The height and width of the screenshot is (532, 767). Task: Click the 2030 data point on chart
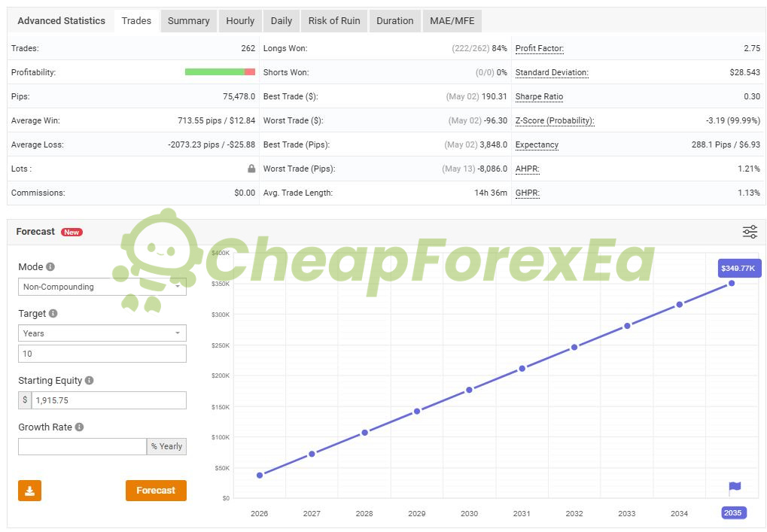pos(469,390)
